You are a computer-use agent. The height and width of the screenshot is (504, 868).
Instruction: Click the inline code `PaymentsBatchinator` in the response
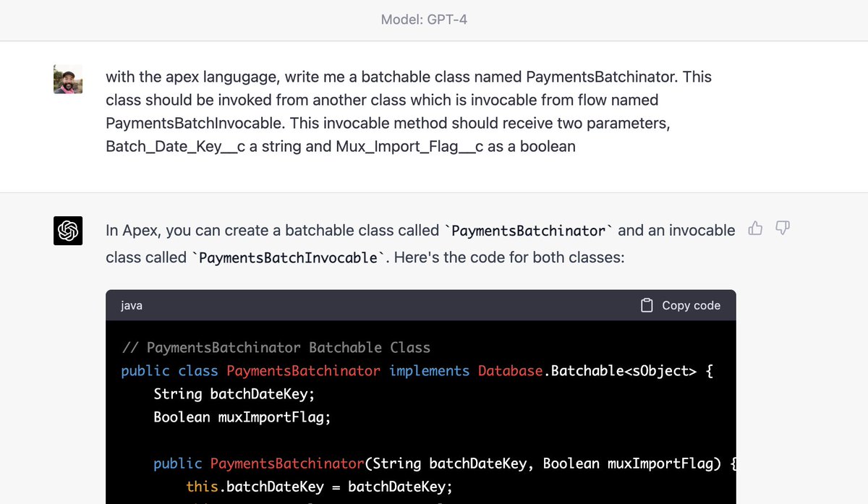coord(529,231)
